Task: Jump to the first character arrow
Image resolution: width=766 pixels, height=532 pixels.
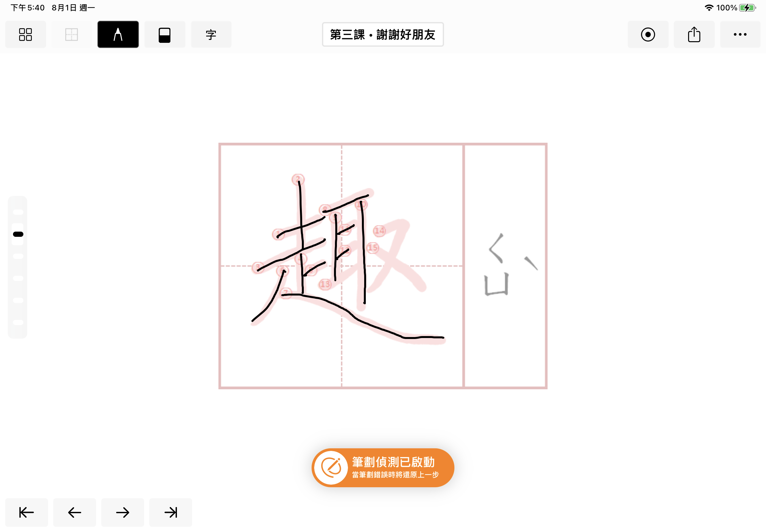Action: tap(26, 512)
